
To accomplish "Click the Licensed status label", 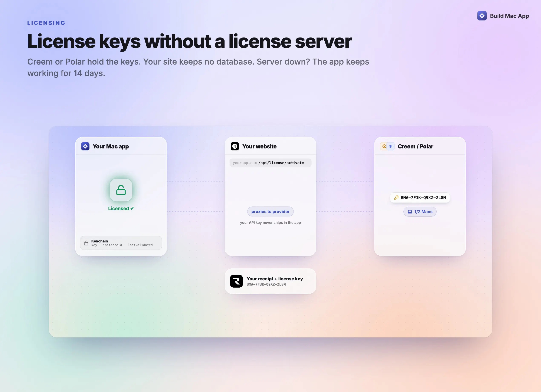I will tap(121, 209).
